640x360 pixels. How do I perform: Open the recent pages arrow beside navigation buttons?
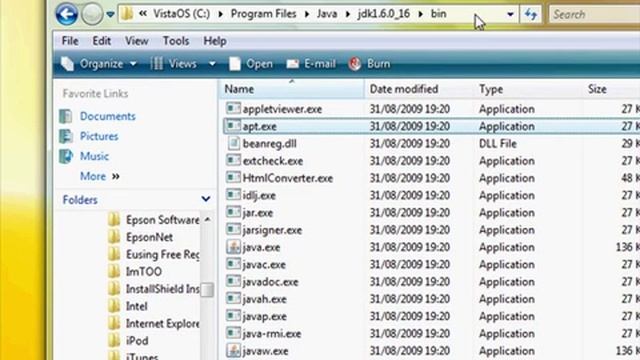110,15
